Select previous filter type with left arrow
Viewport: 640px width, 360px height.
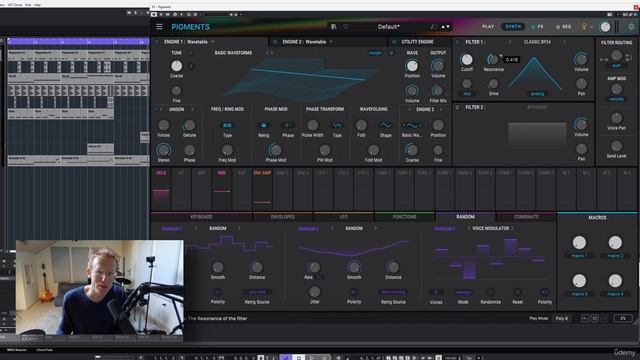(x=510, y=42)
